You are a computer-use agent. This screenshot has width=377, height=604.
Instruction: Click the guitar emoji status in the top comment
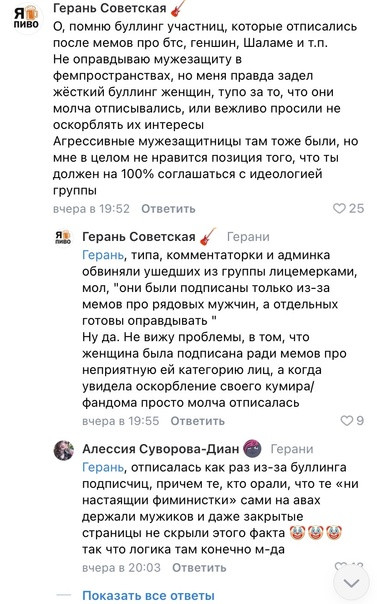click(177, 8)
